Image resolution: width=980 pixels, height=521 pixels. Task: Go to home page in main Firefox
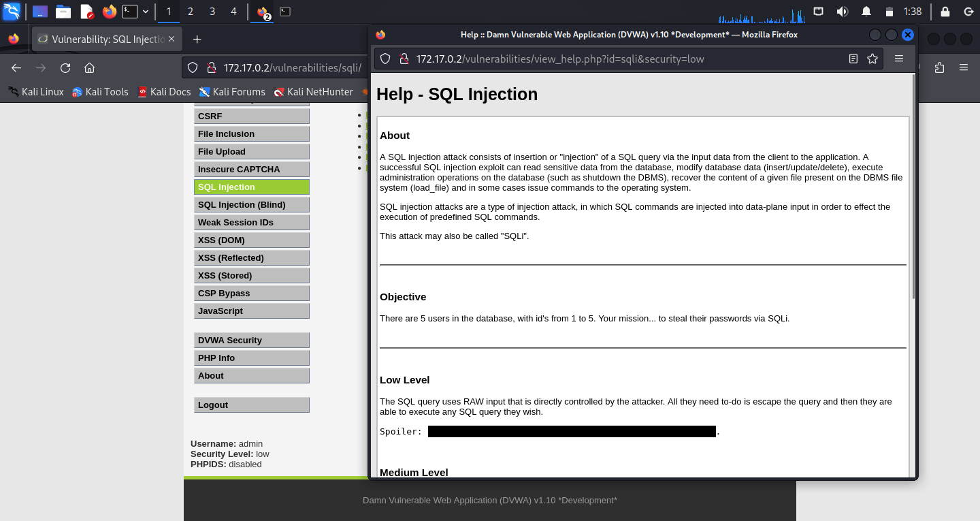(x=89, y=67)
